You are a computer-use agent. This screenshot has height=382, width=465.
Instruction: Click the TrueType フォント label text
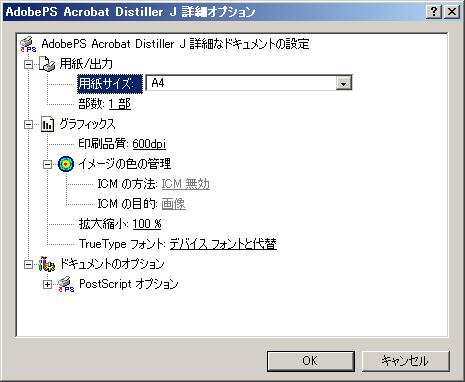[x=122, y=244]
